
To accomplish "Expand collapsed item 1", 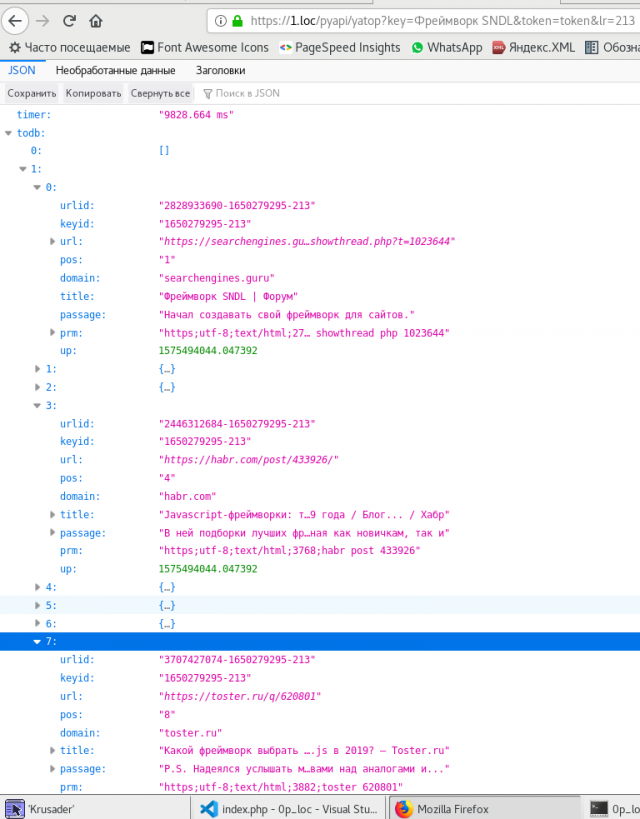I will [x=37, y=369].
